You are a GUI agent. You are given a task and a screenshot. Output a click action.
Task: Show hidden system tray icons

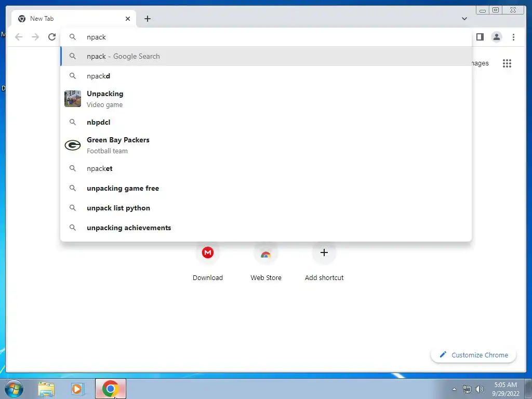pyautogui.click(x=454, y=389)
